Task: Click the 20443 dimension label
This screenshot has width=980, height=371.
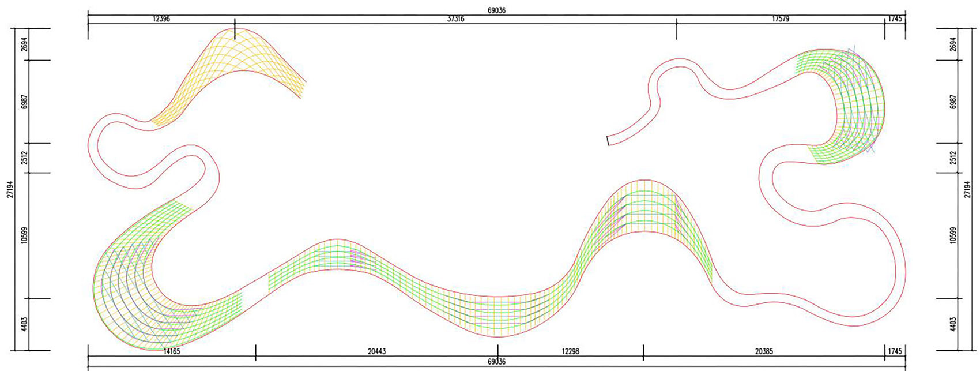Action: (x=376, y=351)
